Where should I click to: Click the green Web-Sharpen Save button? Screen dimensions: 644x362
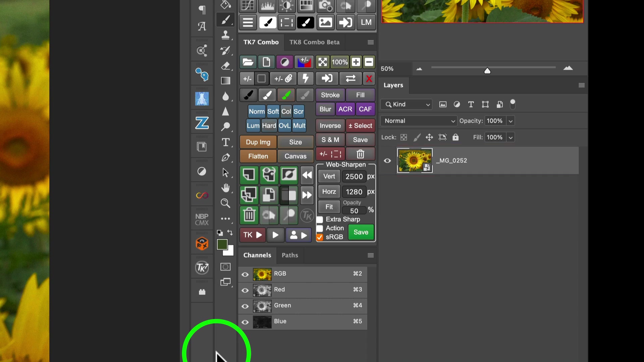pos(361,232)
